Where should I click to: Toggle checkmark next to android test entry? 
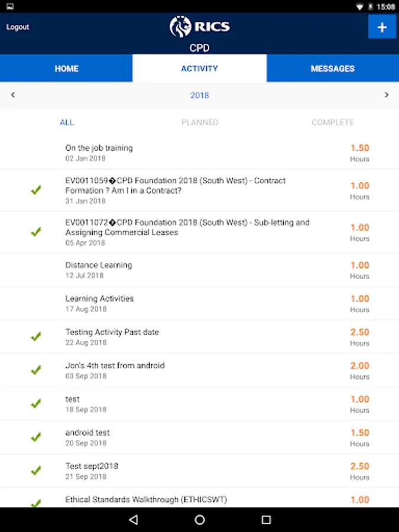coord(35,437)
